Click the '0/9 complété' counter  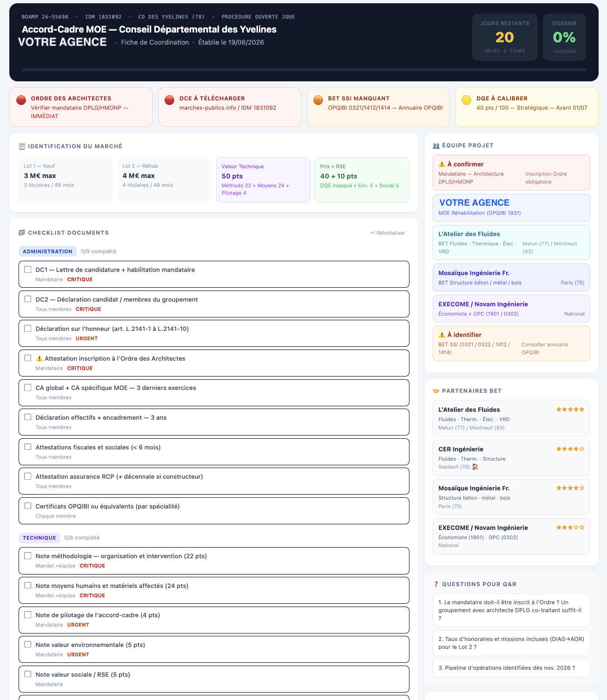tap(99, 251)
